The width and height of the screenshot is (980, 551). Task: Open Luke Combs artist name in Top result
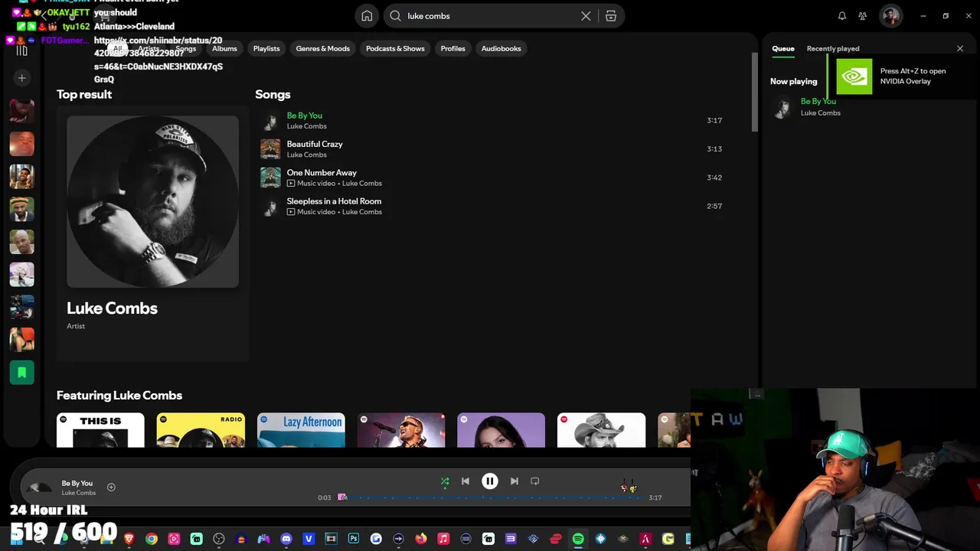pyautogui.click(x=112, y=308)
